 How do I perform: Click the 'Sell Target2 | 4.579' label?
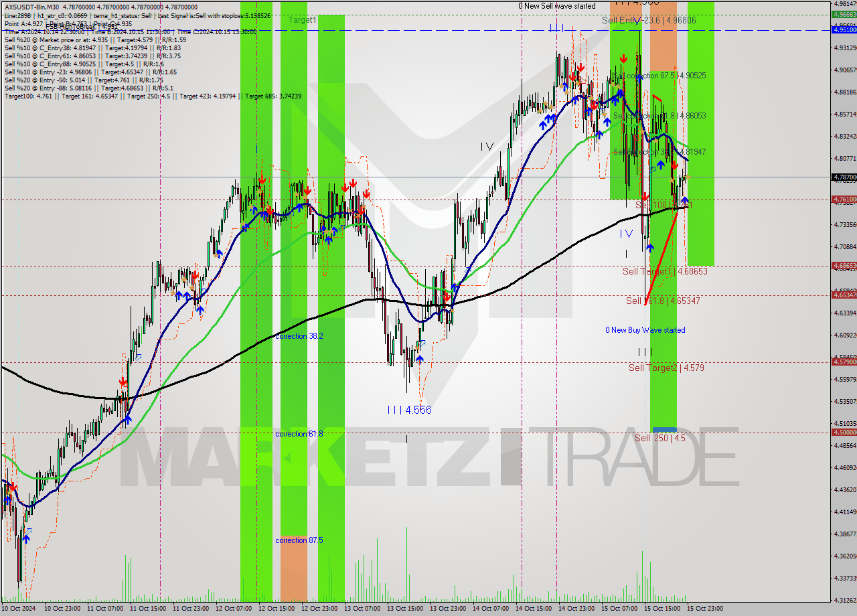point(666,368)
